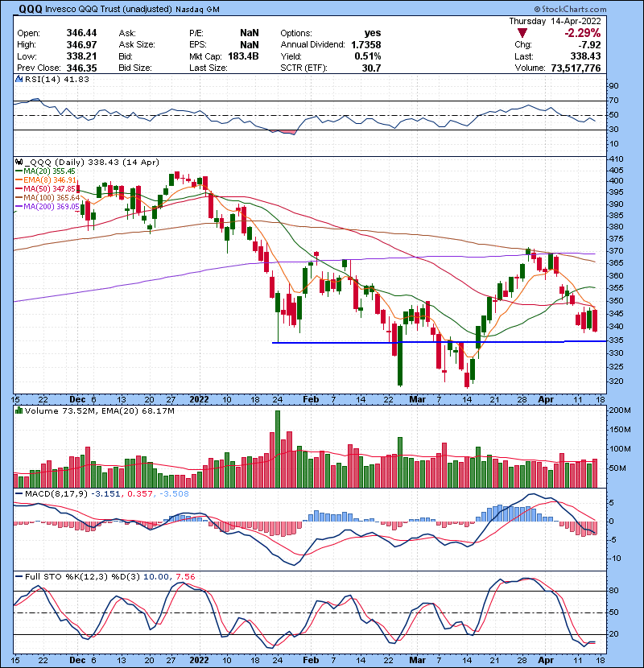The width and height of the screenshot is (644, 668).
Task: Click the 80 level on stochastic axis
Action: [x=613, y=591]
